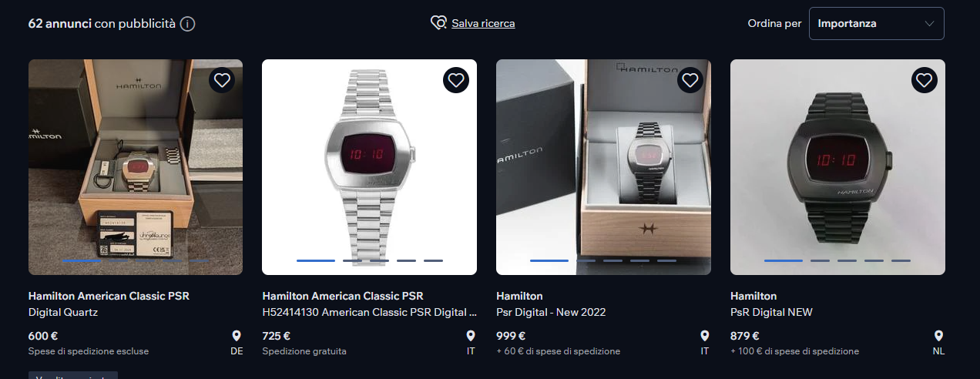
Task: Click the location pin above NL
Action: point(938,336)
